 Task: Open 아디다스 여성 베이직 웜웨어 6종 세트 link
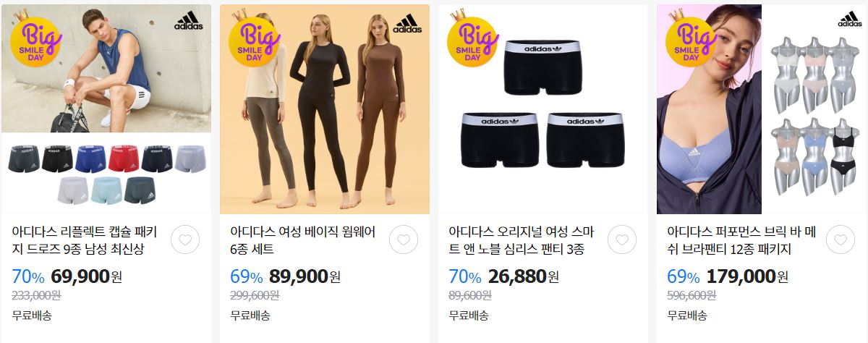coord(304,241)
